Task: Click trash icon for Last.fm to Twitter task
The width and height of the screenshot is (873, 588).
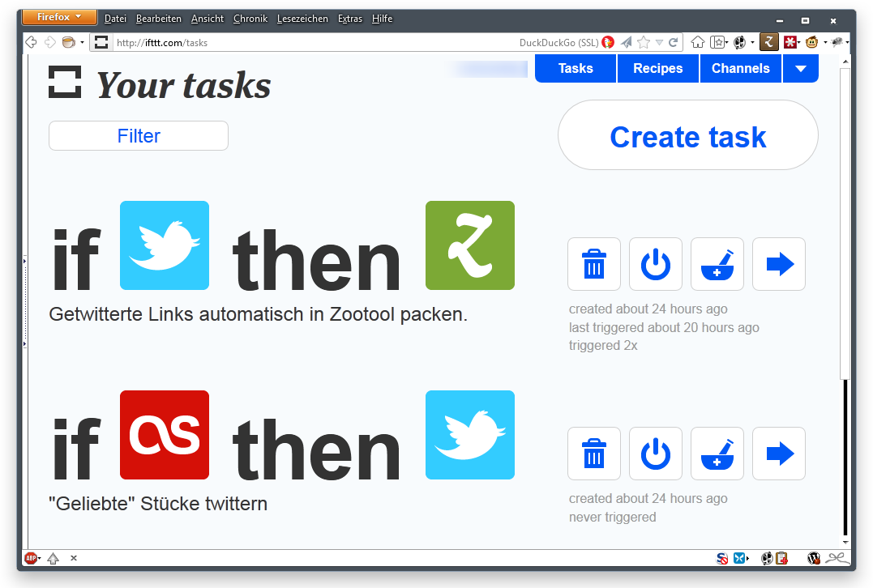Action: coord(594,454)
